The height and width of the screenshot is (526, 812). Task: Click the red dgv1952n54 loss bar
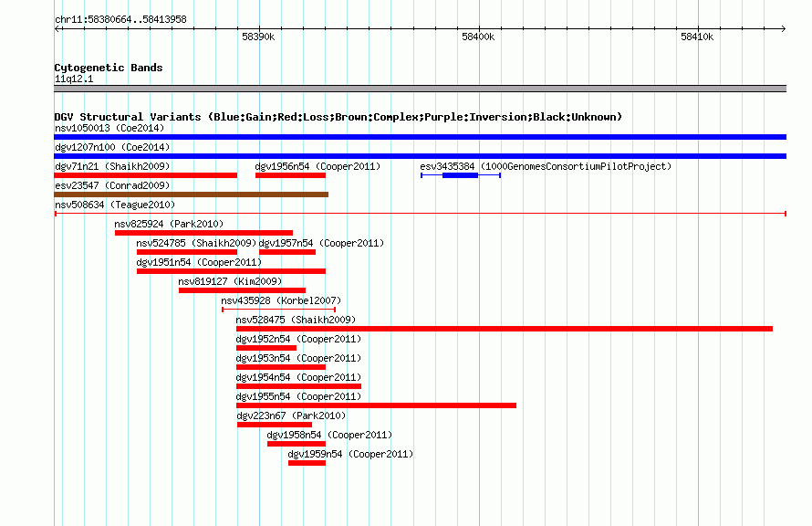[266, 348]
